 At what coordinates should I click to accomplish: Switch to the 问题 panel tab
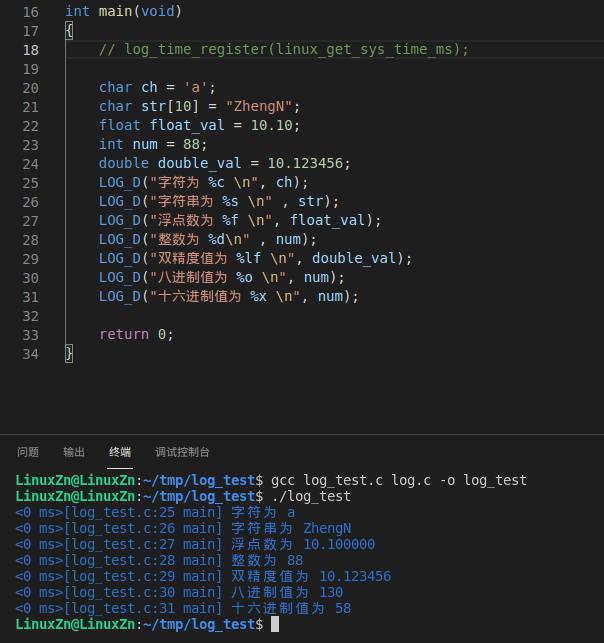pos(28,452)
